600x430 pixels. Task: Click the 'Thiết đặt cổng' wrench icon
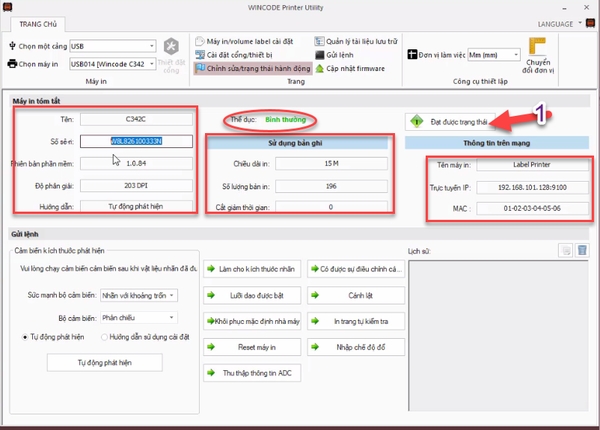click(x=172, y=49)
